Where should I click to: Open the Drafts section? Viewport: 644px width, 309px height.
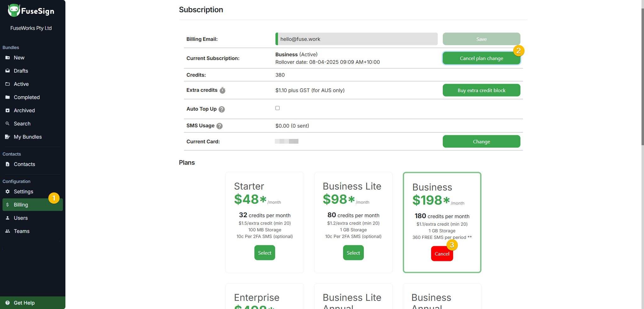click(x=21, y=71)
